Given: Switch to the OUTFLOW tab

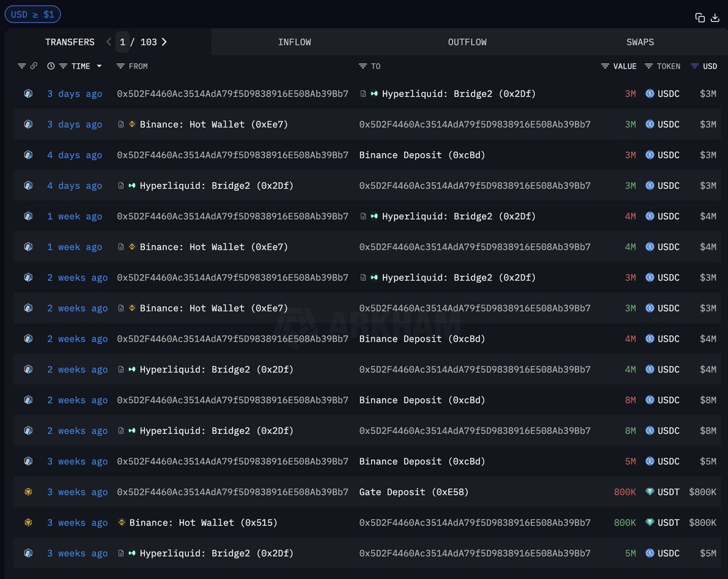Looking at the screenshot, I should (x=467, y=42).
